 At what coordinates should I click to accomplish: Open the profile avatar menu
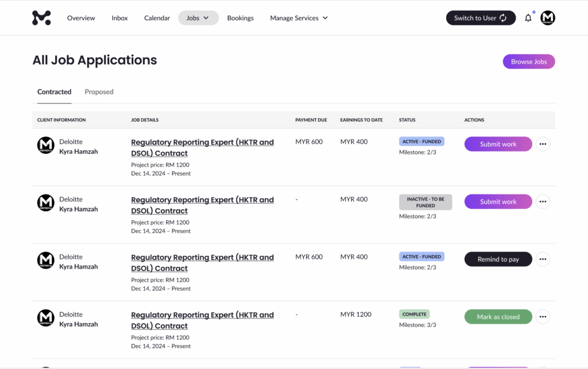(548, 18)
